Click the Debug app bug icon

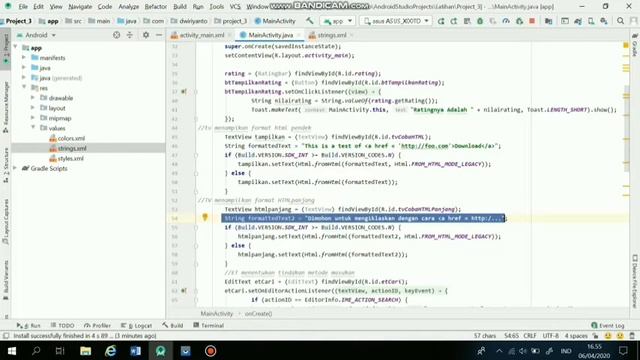coord(480,21)
